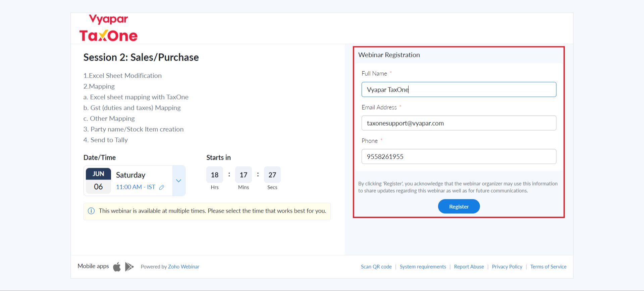Click the Session 2: Sales/Purchase heading
The width and height of the screenshot is (644, 291).
point(141,57)
